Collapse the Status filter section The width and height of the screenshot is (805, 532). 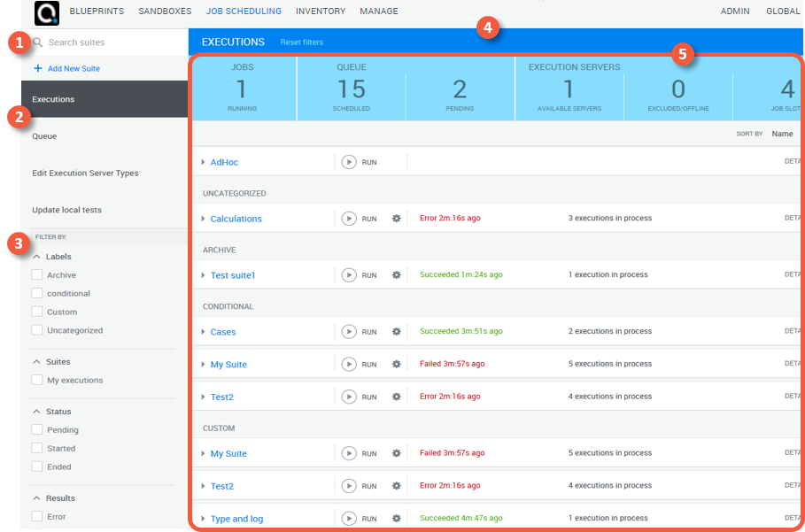37,412
